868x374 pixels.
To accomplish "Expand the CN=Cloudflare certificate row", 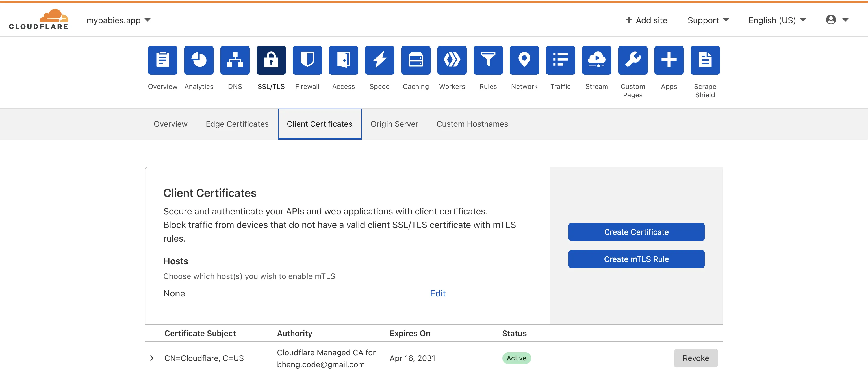I will click(x=152, y=358).
